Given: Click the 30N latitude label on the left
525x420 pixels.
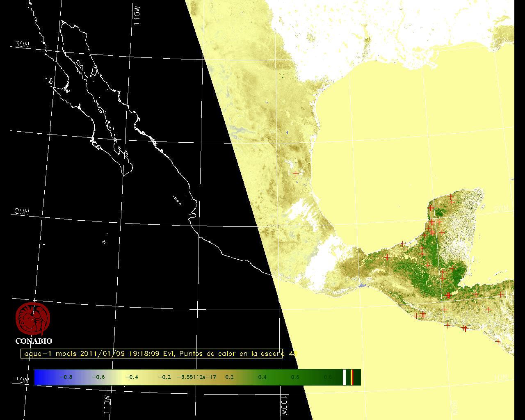Looking at the screenshot, I should tap(22, 44).
